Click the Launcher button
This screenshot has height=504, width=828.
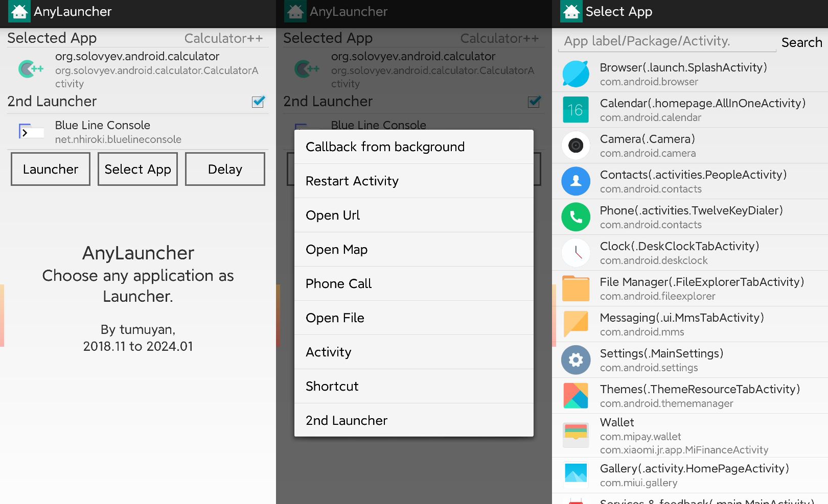[51, 169]
